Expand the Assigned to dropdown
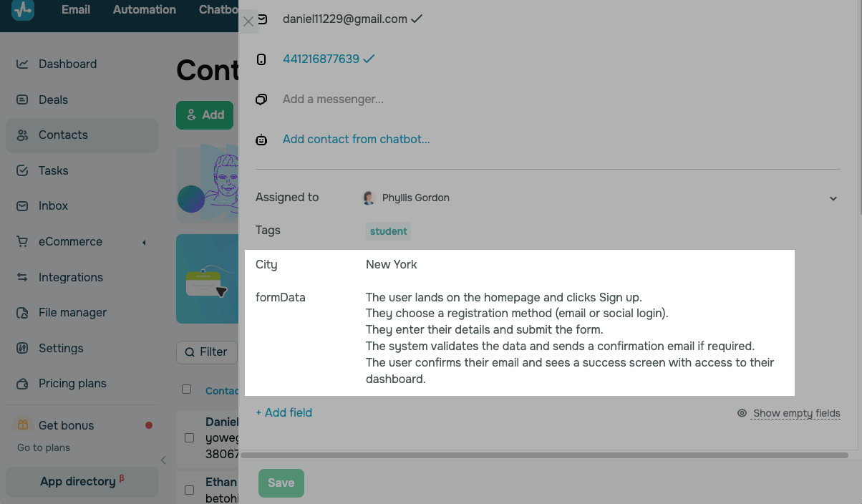Viewport: 862px width, 504px height. (x=833, y=198)
